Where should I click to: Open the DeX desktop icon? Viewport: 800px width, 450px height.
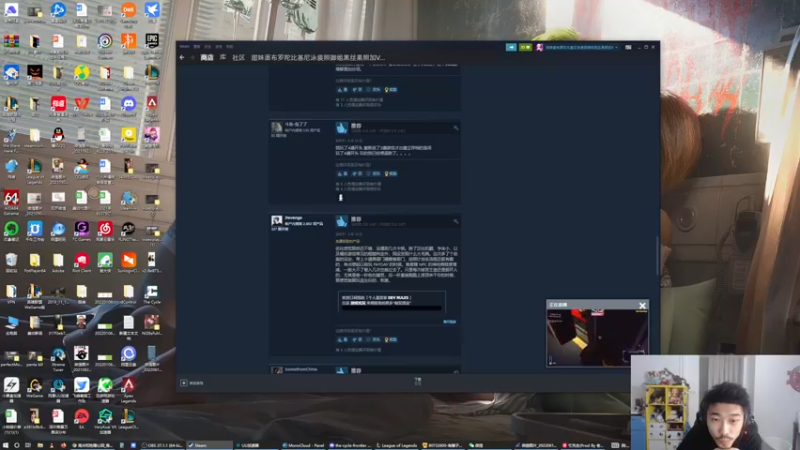[x=129, y=12]
